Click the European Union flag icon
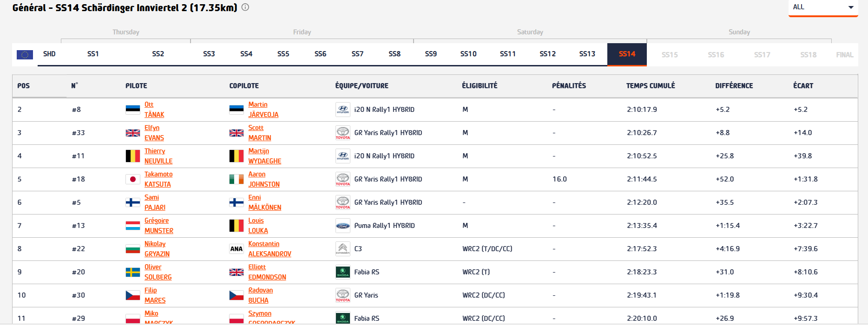 click(25, 54)
